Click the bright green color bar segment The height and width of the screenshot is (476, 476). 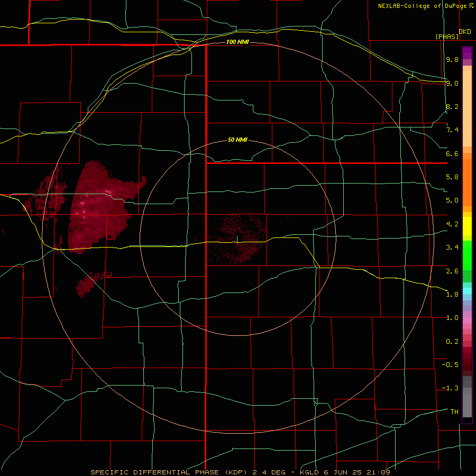[467, 255]
